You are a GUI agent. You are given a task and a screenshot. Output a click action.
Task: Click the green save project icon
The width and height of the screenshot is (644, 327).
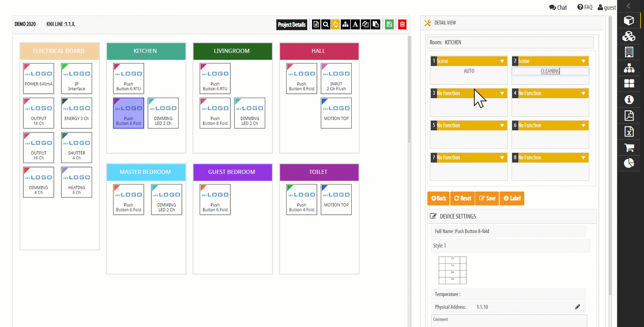coord(389,25)
